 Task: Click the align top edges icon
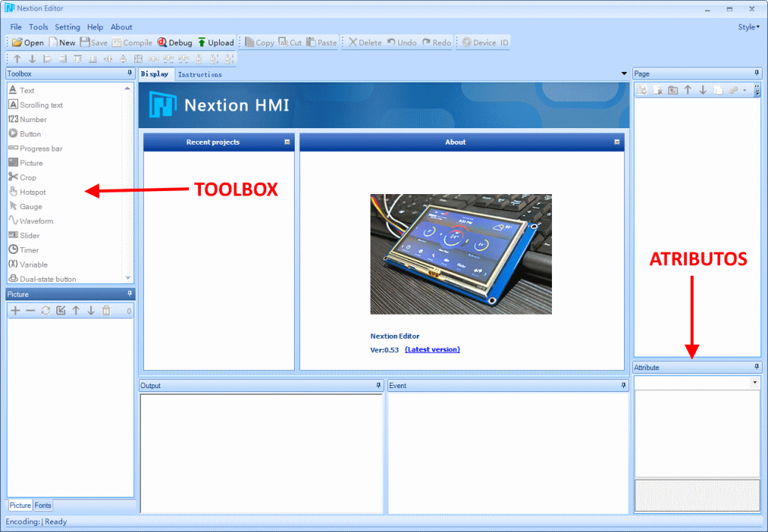tap(77, 58)
